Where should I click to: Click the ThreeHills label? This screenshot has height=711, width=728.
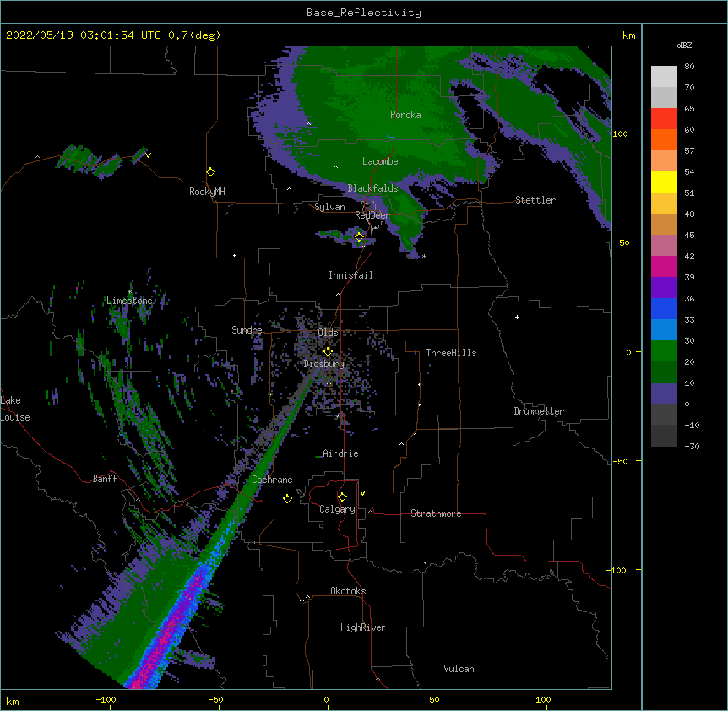pyautogui.click(x=451, y=353)
